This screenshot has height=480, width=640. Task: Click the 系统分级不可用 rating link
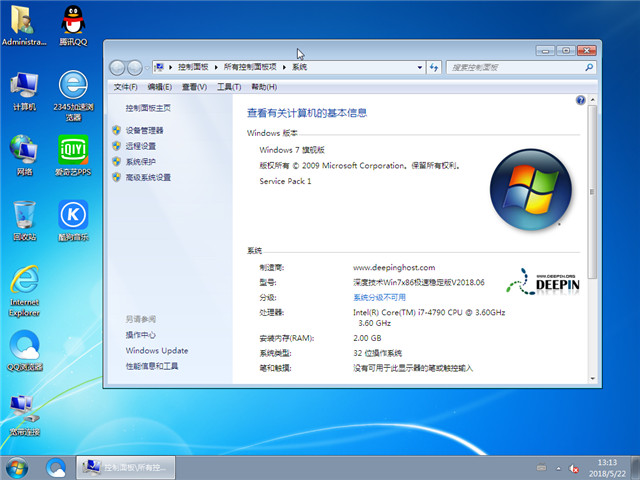[x=379, y=297]
